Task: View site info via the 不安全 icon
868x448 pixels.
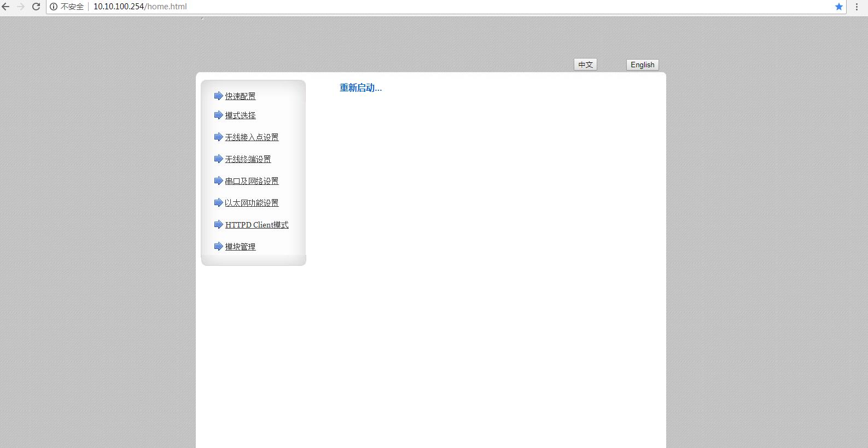Action: point(54,7)
